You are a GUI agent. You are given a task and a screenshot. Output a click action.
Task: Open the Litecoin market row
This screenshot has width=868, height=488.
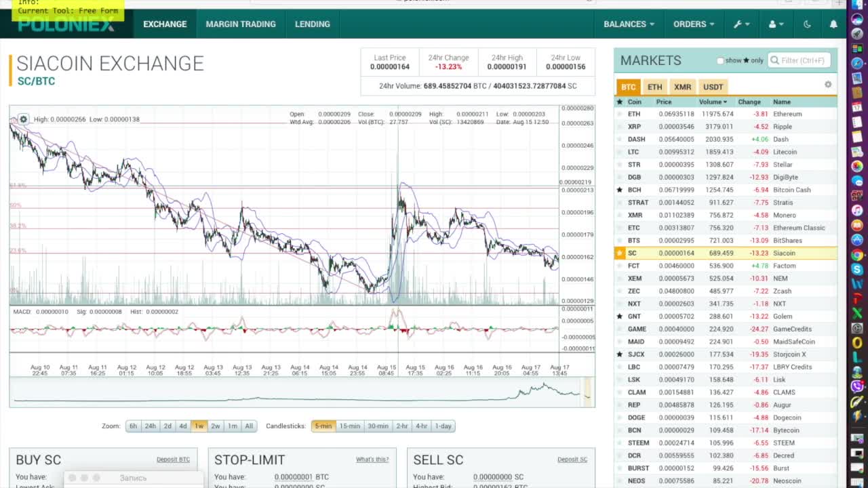(726, 152)
